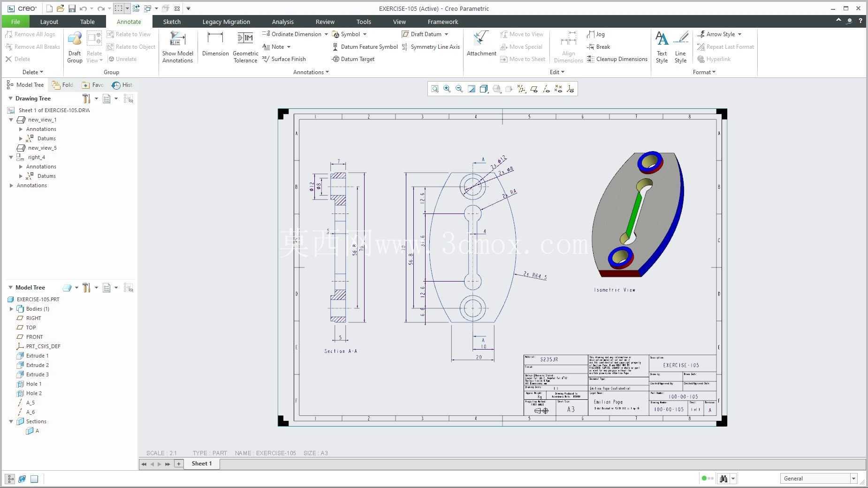Add a new sheet with plus button
The image size is (868, 488).
pyautogui.click(x=178, y=464)
